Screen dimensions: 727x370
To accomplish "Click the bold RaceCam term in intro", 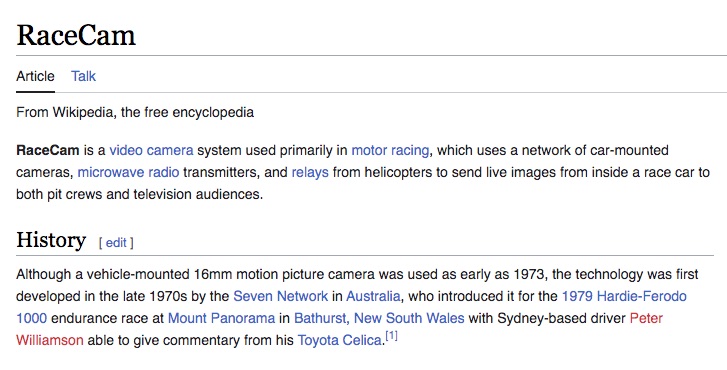I will (48, 150).
